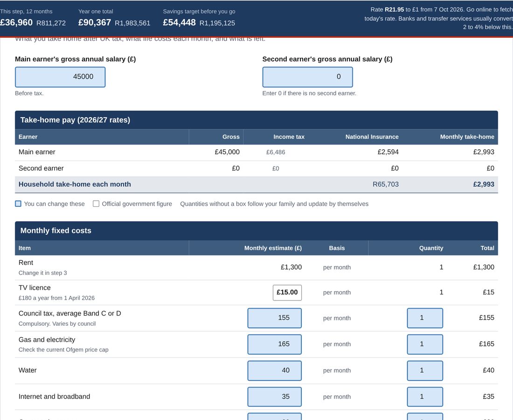Edit second earner's gross annual salary field
The width and height of the screenshot is (513, 420).
(307, 77)
